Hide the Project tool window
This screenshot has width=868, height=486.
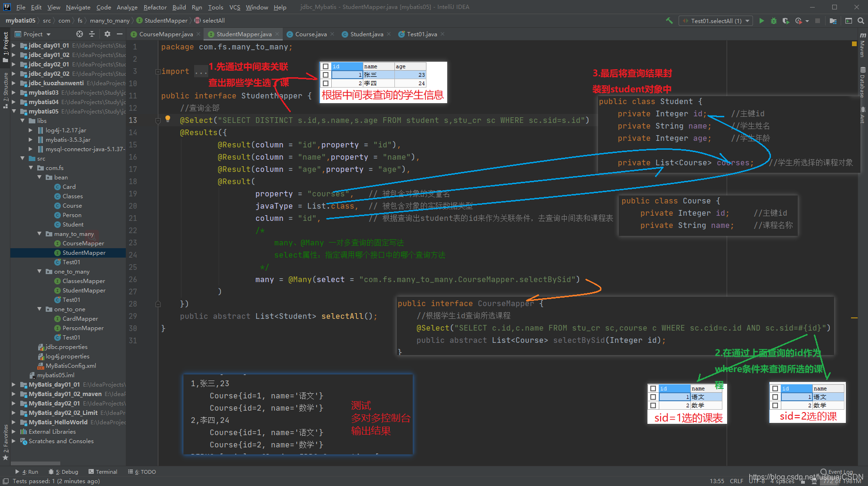pos(120,34)
